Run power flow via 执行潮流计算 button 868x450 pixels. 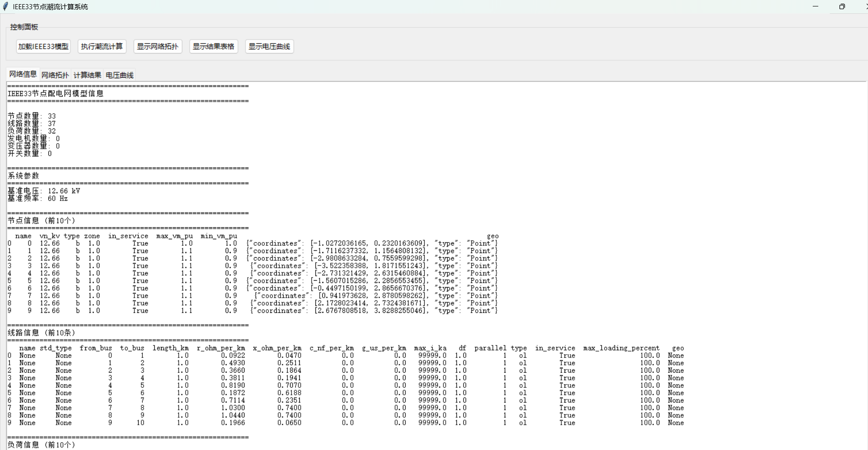coord(102,46)
